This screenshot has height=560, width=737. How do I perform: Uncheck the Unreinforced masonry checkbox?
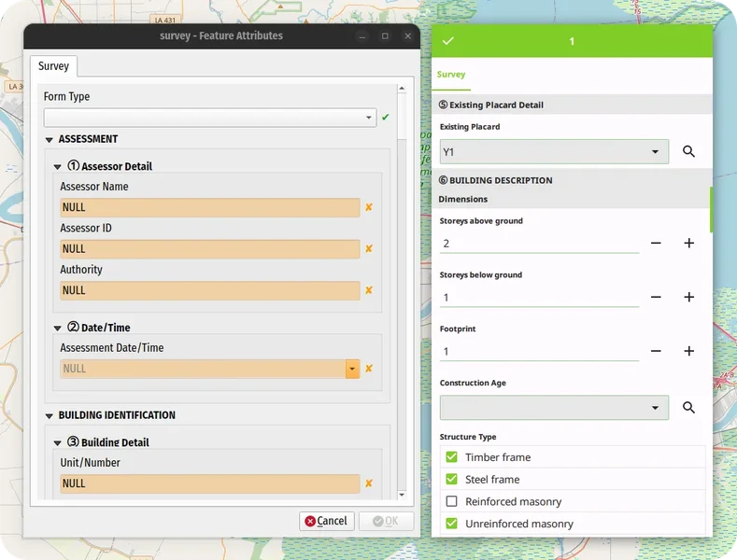click(452, 524)
